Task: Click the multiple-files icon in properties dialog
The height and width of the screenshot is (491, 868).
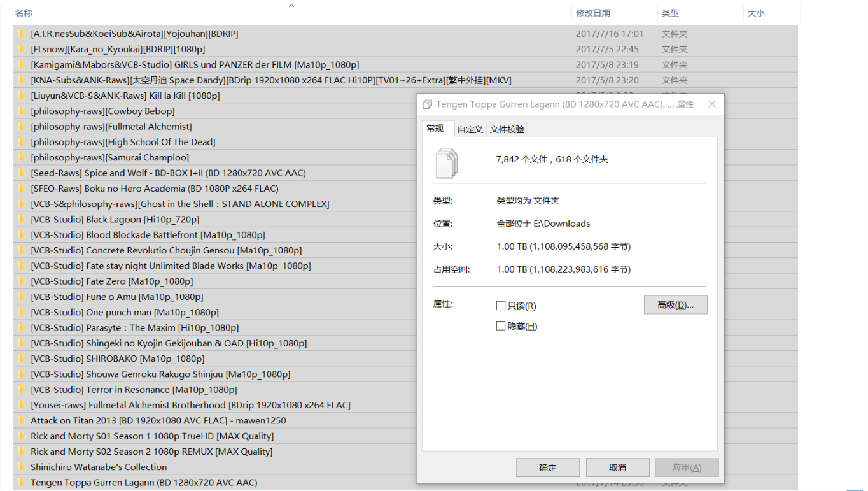Action: [447, 162]
